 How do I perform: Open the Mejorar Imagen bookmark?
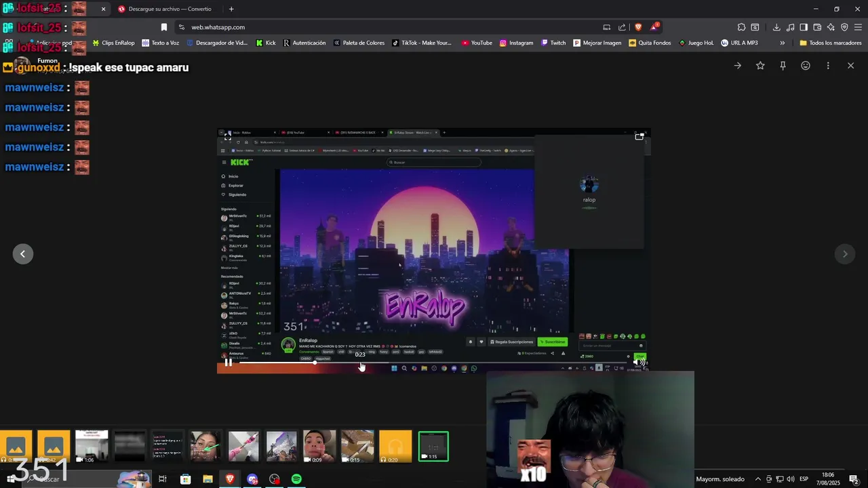(x=597, y=43)
